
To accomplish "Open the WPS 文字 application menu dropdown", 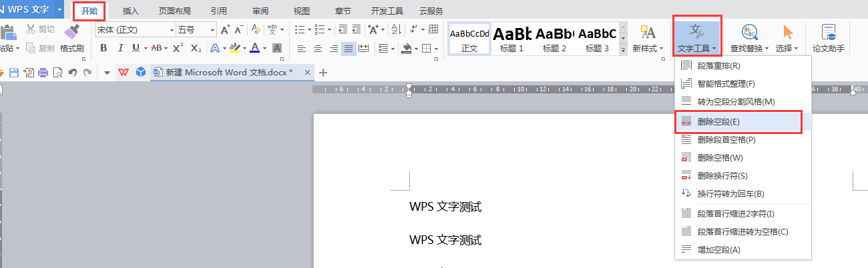I will click(x=59, y=9).
